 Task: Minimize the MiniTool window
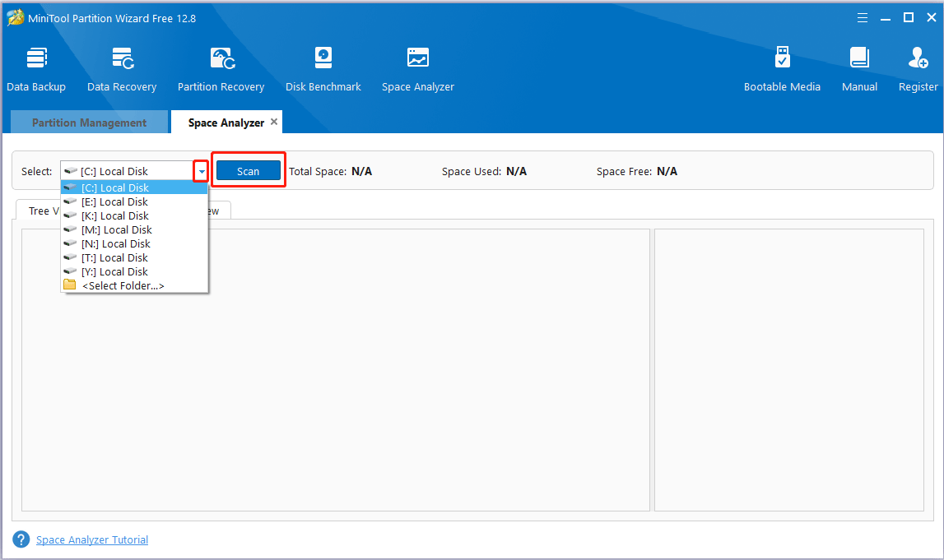[x=886, y=18]
